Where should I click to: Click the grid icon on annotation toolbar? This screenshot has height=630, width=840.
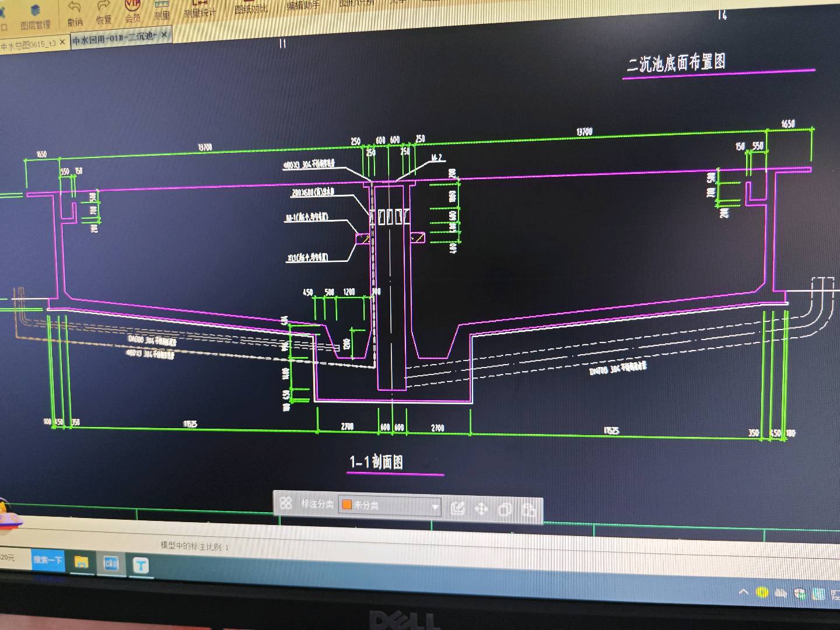click(285, 502)
